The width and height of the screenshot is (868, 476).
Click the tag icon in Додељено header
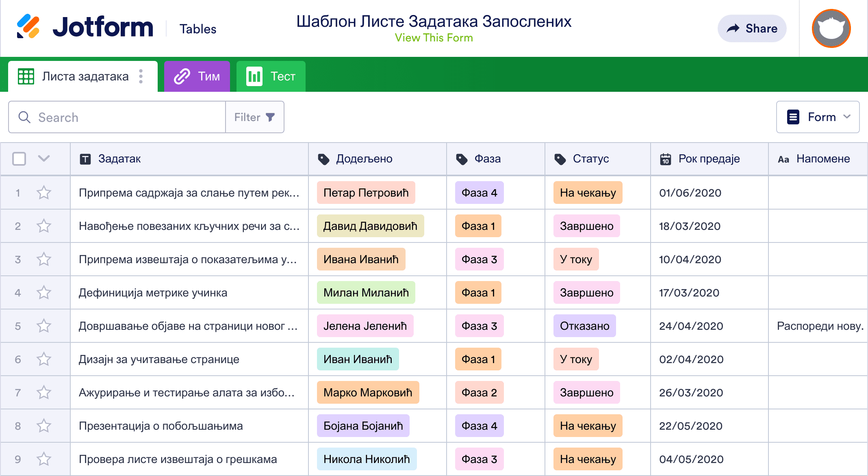[323, 159]
